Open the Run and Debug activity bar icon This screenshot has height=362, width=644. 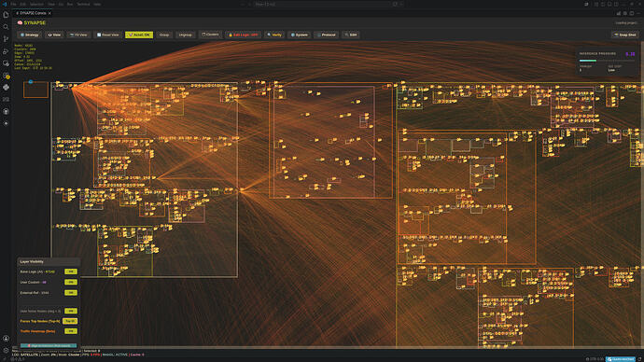pyautogui.click(x=6, y=51)
